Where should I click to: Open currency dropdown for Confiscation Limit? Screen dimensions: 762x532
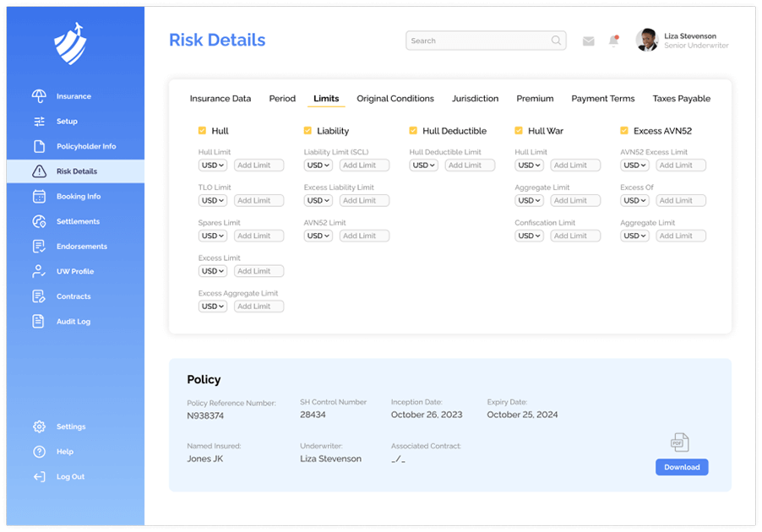pyautogui.click(x=530, y=236)
